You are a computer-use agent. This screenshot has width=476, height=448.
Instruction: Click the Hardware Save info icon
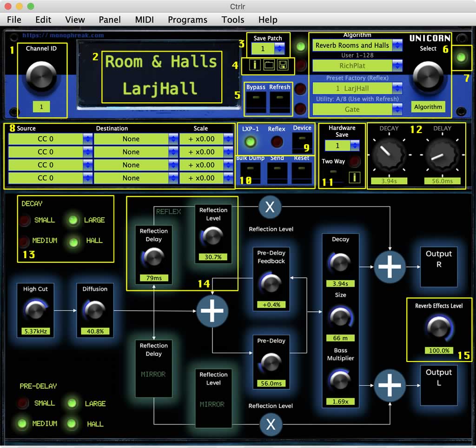tap(355, 177)
